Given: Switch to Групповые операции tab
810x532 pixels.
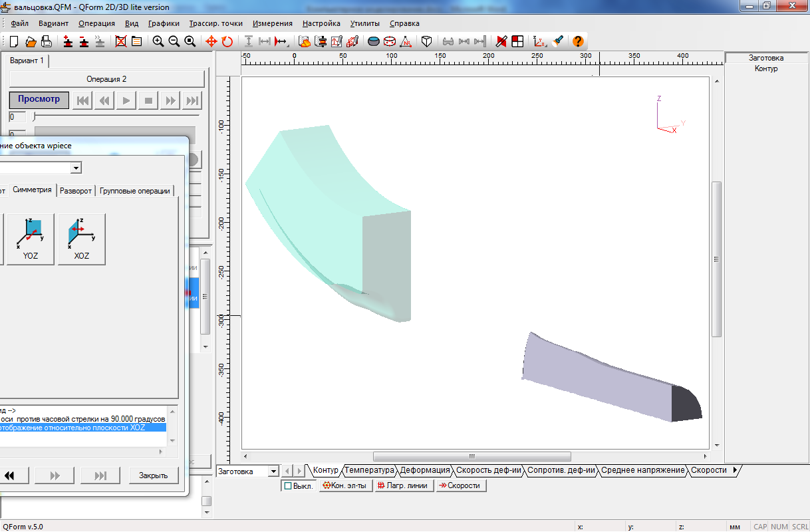Looking at the screenshot, I should 135,191.
